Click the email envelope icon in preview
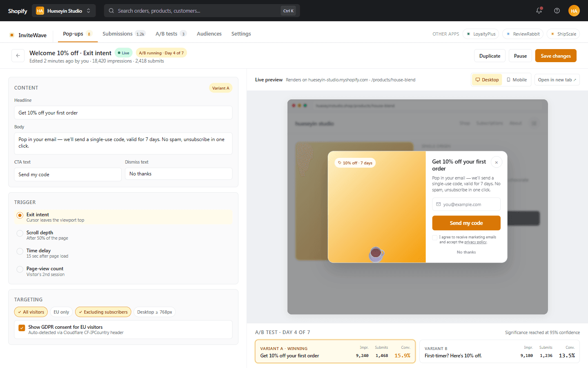588x368 pixels. (x=439, y=204)
